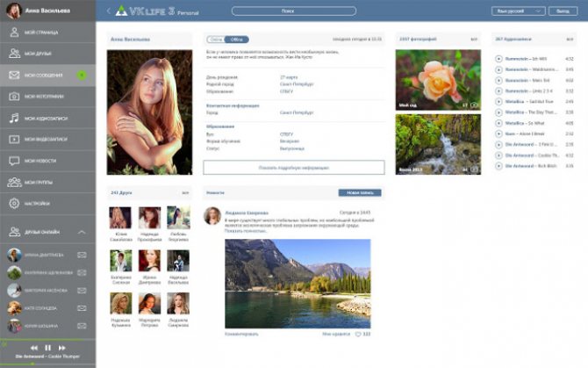Open the messages envelope icon in sidebar
The image size is (588, 368).
pos(14,75)
